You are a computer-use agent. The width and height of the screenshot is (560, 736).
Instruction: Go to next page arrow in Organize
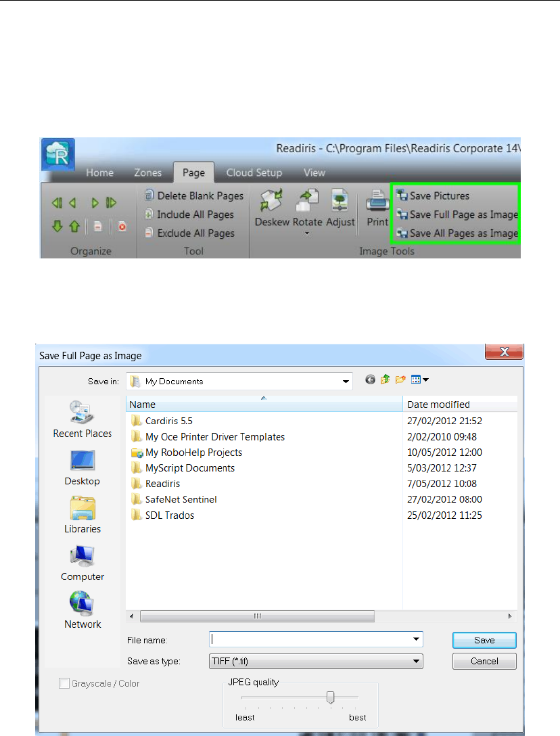[95, 203]
